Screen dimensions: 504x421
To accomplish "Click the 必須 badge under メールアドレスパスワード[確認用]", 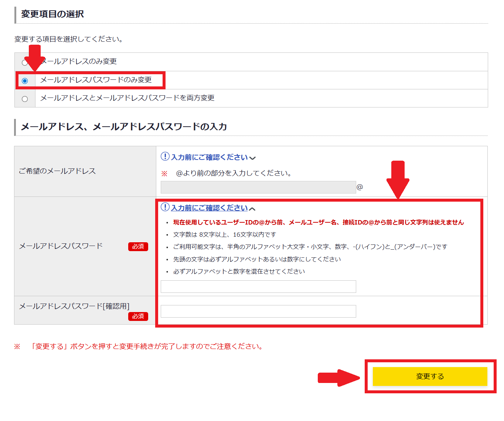I will (138, 316).
